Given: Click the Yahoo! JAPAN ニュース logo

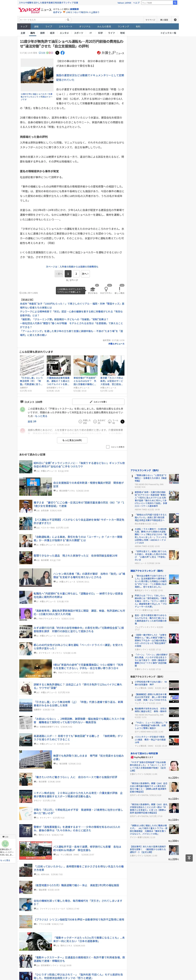Looking at the screenshot, I should pyautogui.click(x=35, y=10).
